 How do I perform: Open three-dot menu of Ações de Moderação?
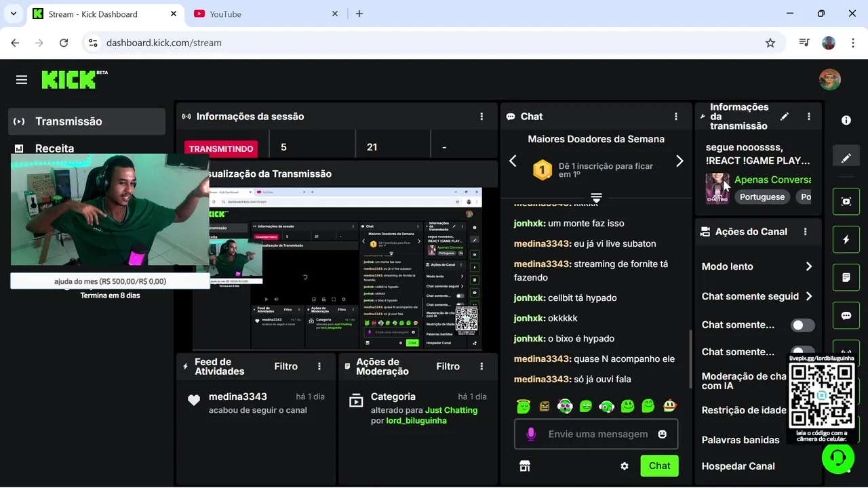(x=482, y=366)
